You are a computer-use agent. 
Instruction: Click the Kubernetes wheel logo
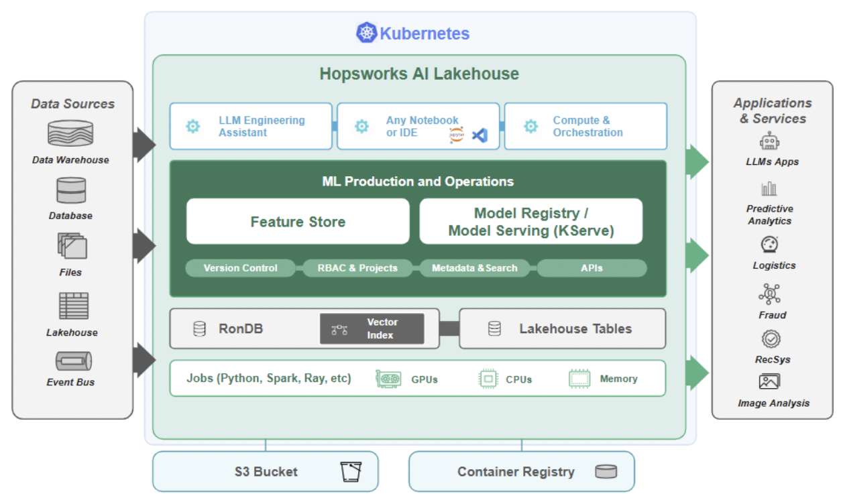(366, 33)
